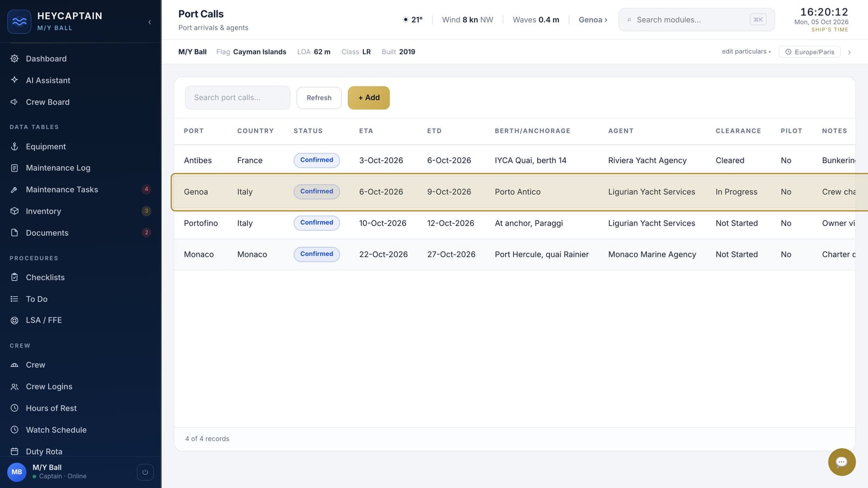Screen dimensions: 868x488
Task: Click the MB user avatar
Action: pos(17,472)
